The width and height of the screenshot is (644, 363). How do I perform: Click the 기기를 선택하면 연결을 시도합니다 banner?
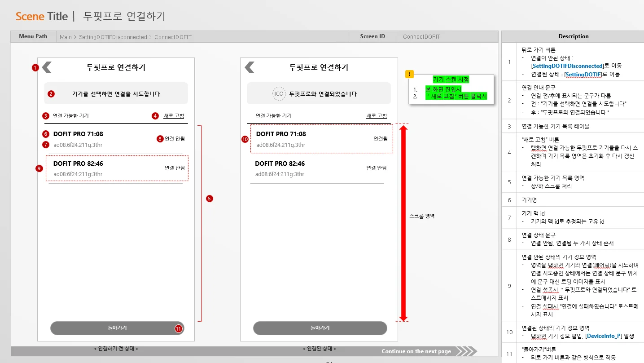(116, 93)
